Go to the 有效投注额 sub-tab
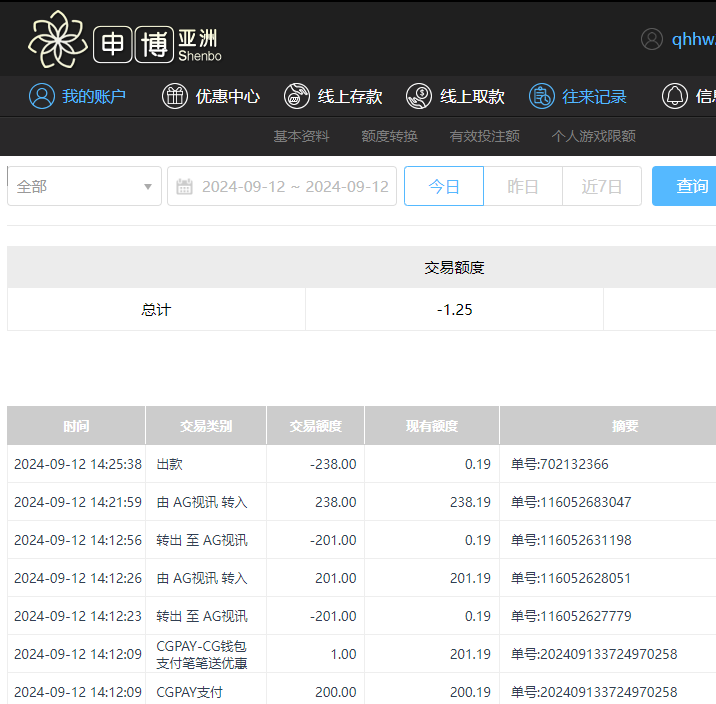 (x=484, y=136)
